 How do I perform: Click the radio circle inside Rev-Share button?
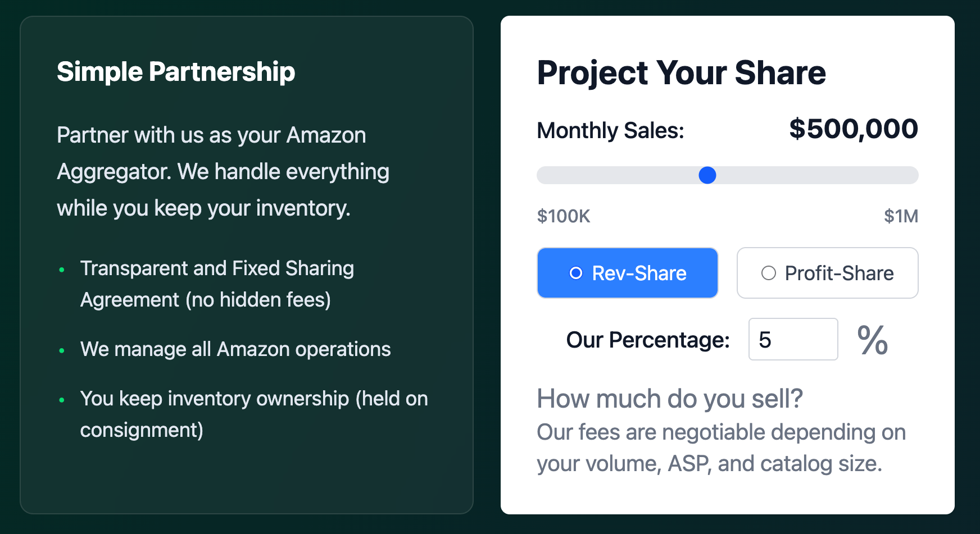click(x=576, y=273)
